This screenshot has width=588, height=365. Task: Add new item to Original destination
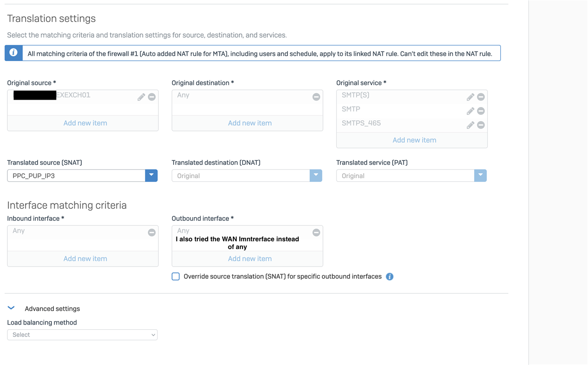pos(250,123)
